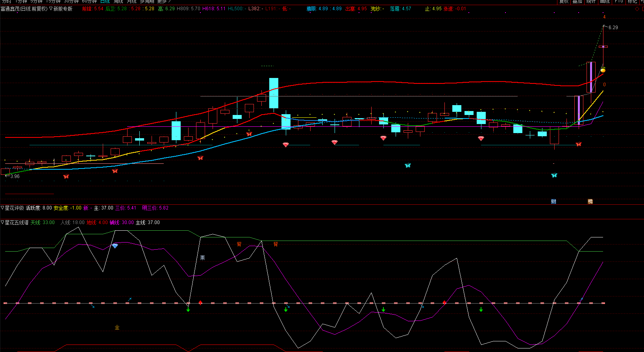Click the blue diamond icon in 五线谱 panel

click(115, 246)
